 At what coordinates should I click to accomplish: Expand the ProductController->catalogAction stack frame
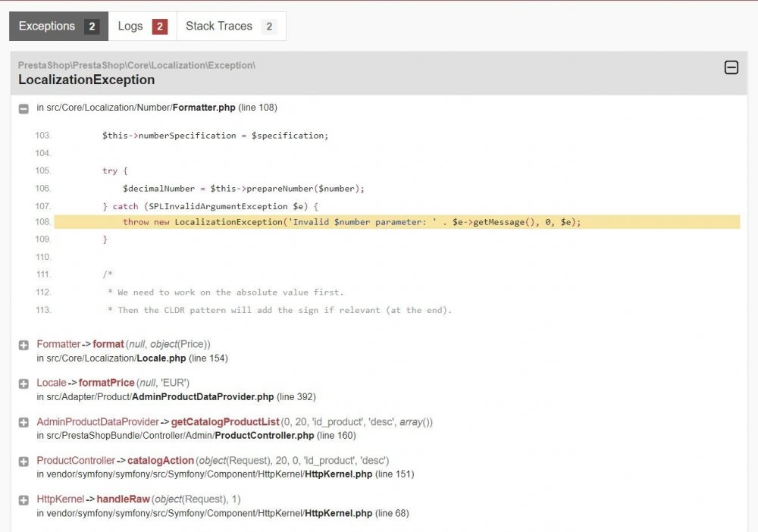[23, 461]
